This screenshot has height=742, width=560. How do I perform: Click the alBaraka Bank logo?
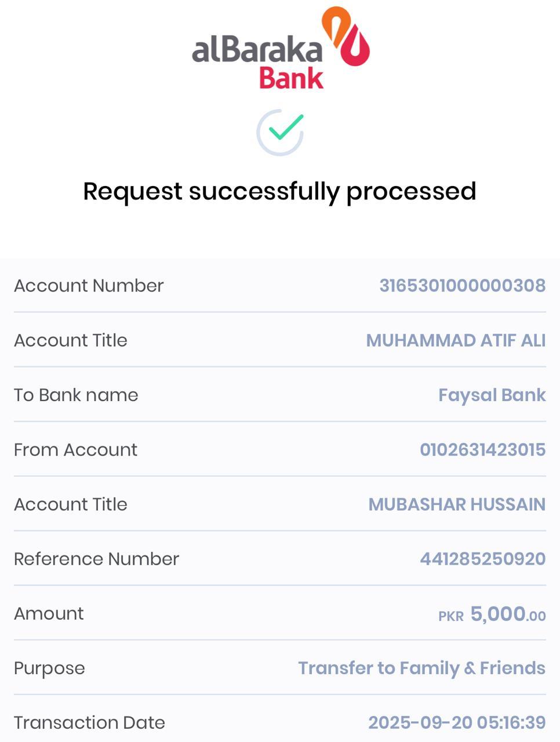281,49
